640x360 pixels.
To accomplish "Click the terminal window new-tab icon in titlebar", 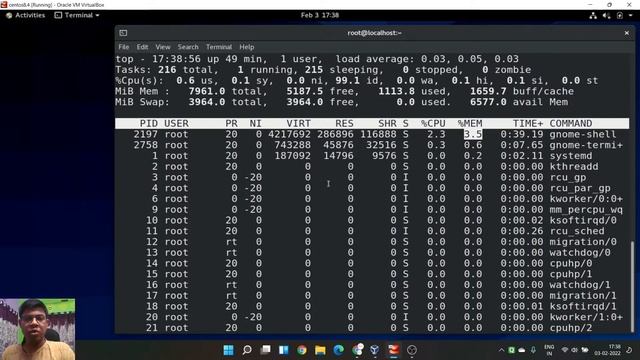I will pyautogui.click(x=123, y=33).
